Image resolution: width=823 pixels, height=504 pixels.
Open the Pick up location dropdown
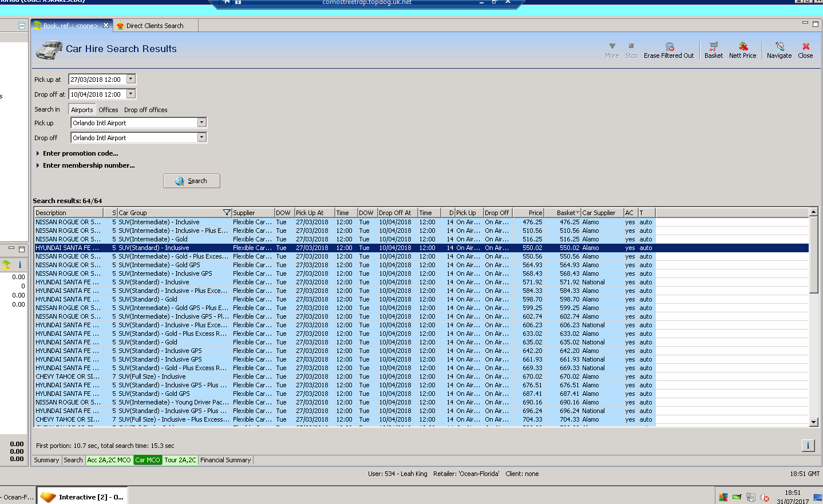[x=201, y=123]
